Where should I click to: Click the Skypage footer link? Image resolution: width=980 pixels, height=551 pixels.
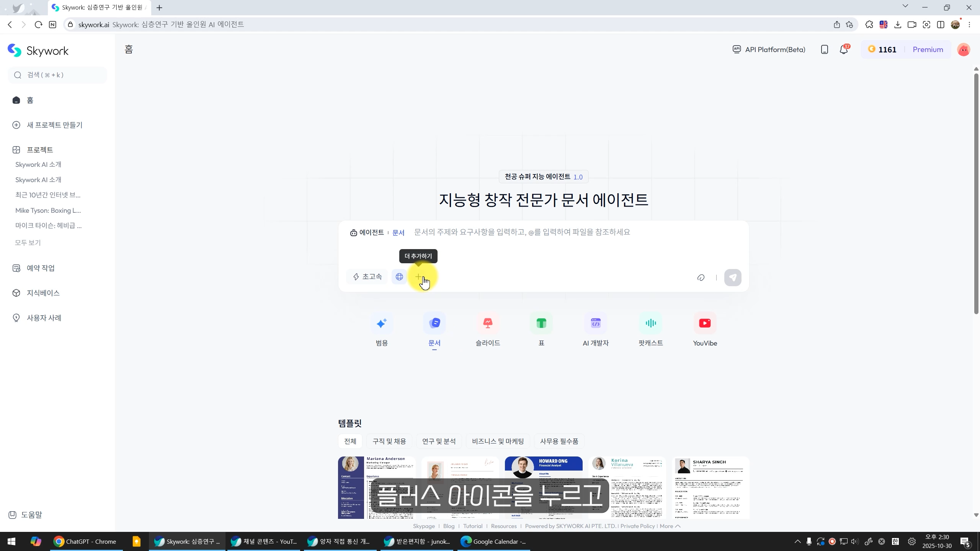pyautogui.click(x=424, y=526)
